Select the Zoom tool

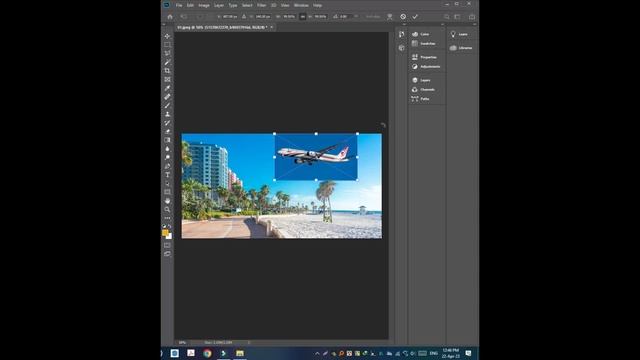coord(167,209)
